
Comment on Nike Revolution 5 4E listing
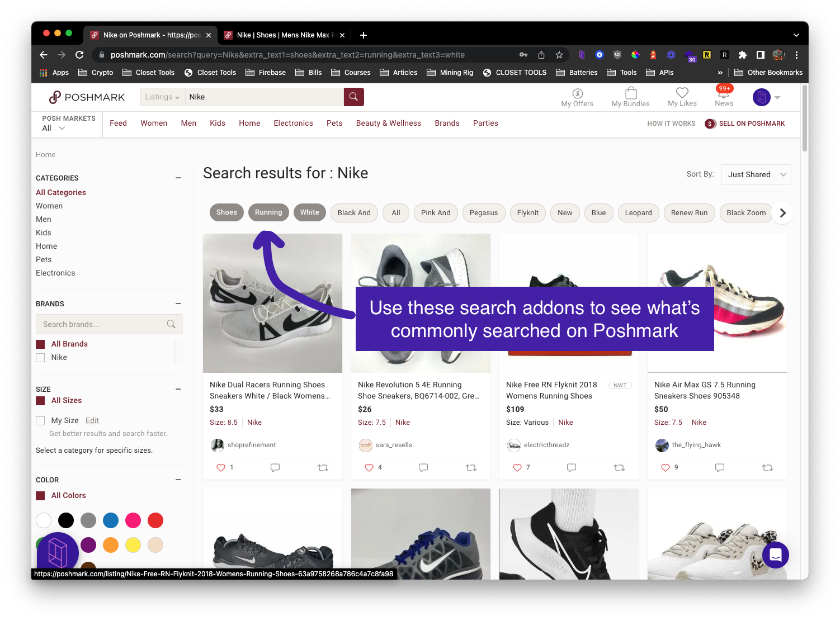[x=423, y=468]
